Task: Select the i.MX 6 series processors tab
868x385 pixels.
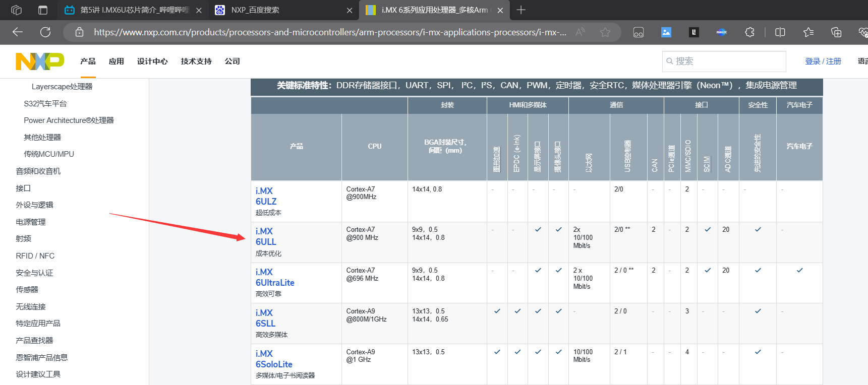Action: point(434,10)
